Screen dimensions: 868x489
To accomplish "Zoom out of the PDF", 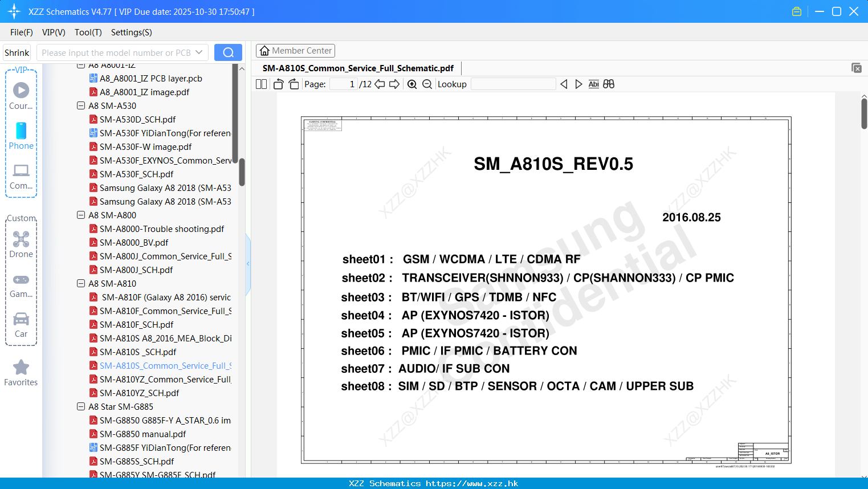I will (427, 84).
